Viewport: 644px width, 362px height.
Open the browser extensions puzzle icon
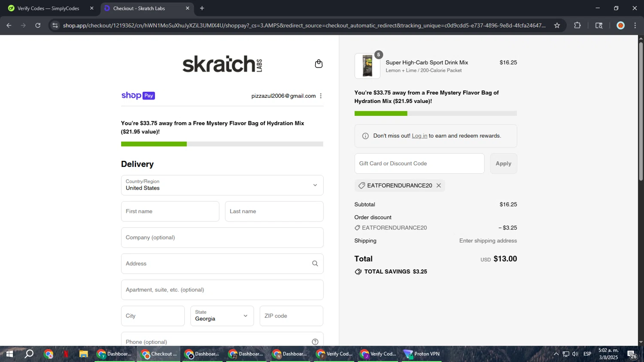pyautogui.click(x=577, y=25)
